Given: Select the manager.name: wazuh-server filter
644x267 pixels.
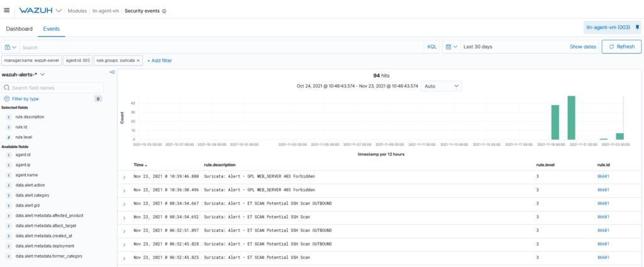Looking at the screenshot, I should (x=31, y=60).
